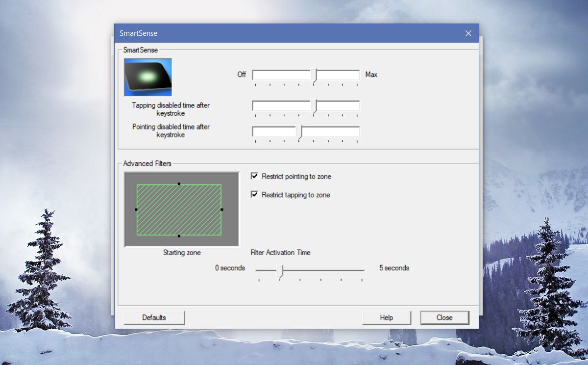Image resolution: width=588 pixels, height=365 pixels.
Task: Click the SmartSense Off-to-Max slider thumb
Action: [x=315, y=76]
